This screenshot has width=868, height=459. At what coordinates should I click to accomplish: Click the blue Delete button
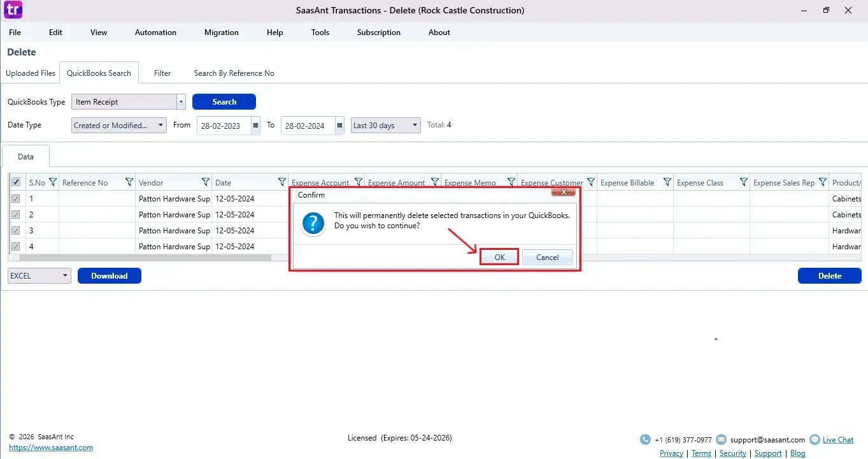click(830, 276)
